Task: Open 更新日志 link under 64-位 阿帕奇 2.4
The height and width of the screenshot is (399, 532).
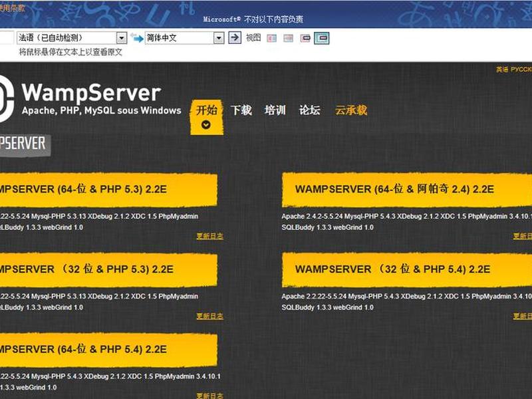Action: pyautogui.click(x=523, y=236)
